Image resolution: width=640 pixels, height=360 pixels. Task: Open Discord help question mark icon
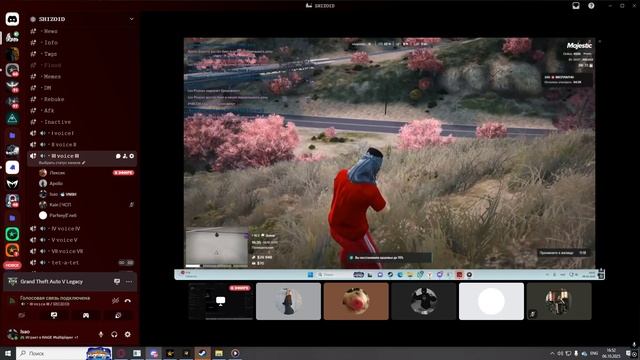point(591,6)
